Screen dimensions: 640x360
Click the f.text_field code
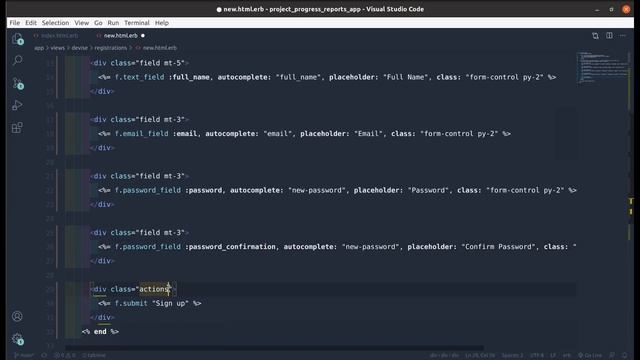[x=139, y=77]
